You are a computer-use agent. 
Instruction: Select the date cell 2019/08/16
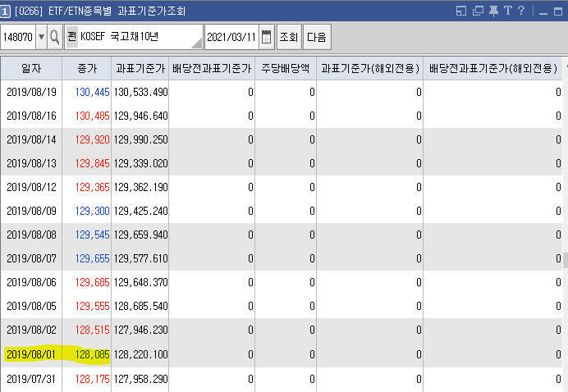click(x=31, y=116)
